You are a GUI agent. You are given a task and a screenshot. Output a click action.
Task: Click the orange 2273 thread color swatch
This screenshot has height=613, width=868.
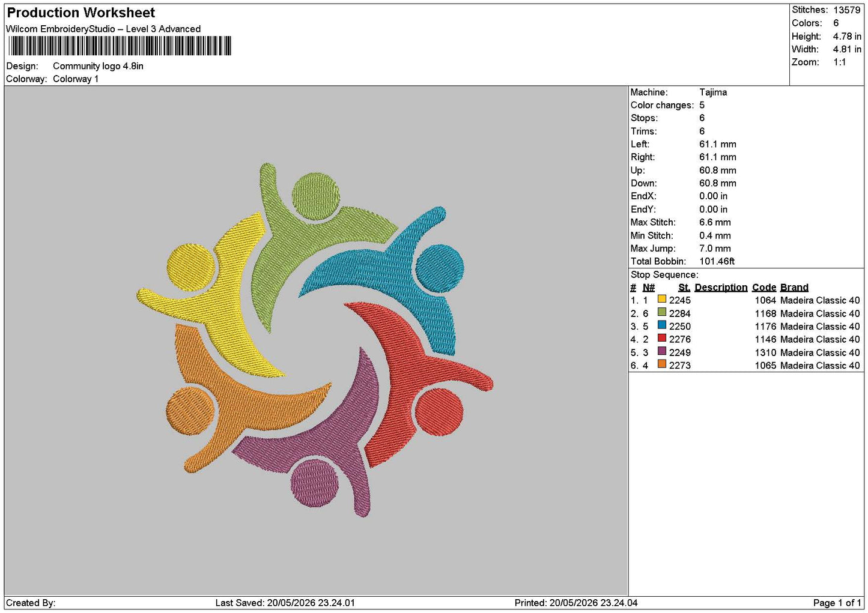[661, 364]
